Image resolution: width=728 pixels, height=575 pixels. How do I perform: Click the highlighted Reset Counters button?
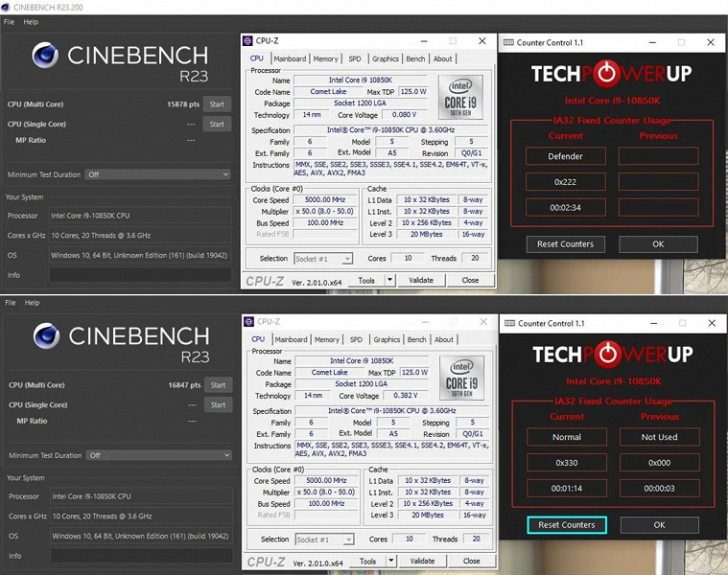tap(567, 525)
